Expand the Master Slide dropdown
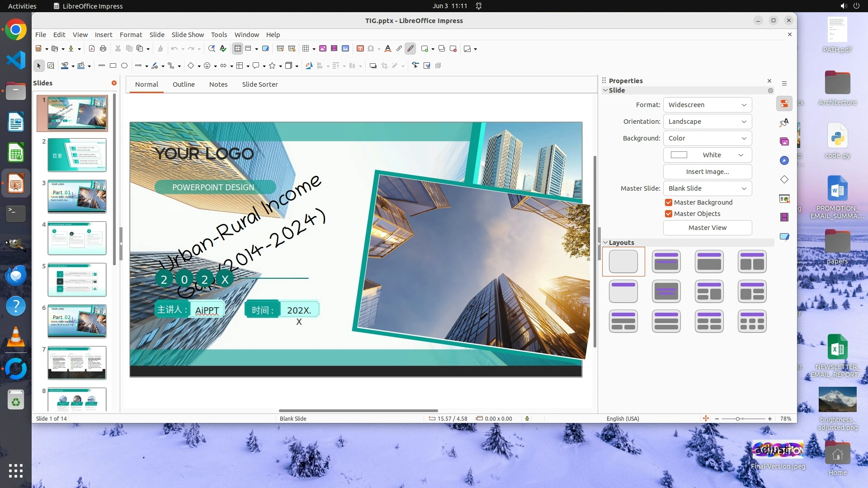 pyautogui.click(x=707, y=188)
